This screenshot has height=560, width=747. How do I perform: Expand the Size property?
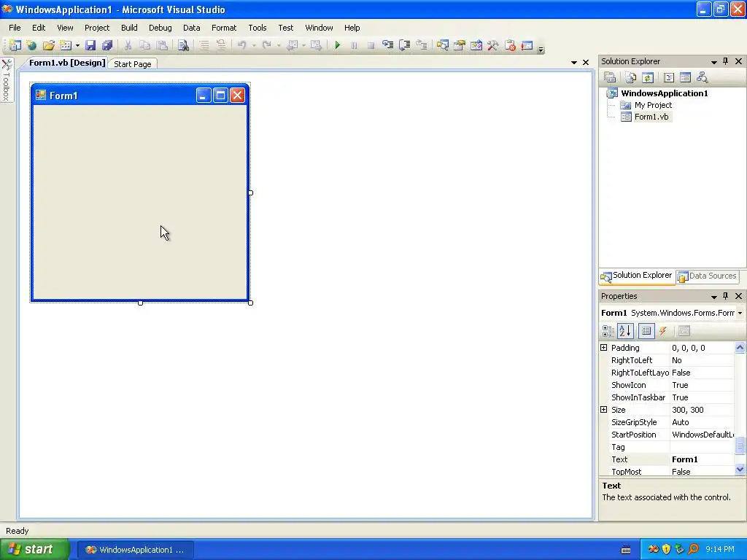click(603, 410)
